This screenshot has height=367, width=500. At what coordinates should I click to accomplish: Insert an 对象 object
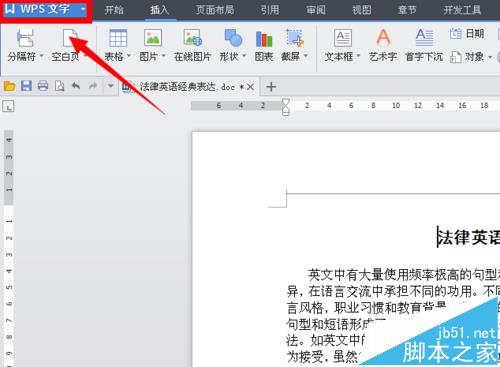coord(466,57)
